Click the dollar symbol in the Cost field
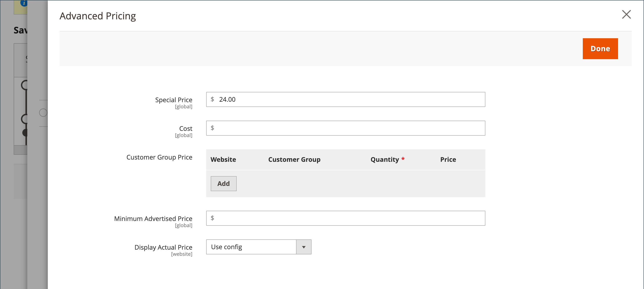644x289 pixels. (x=212, y=128)
